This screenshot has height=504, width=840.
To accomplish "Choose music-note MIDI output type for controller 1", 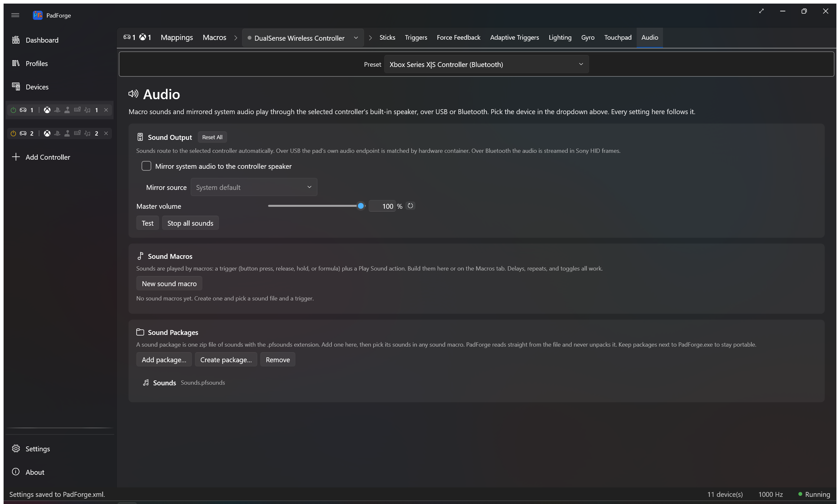I will click(87, 110).
